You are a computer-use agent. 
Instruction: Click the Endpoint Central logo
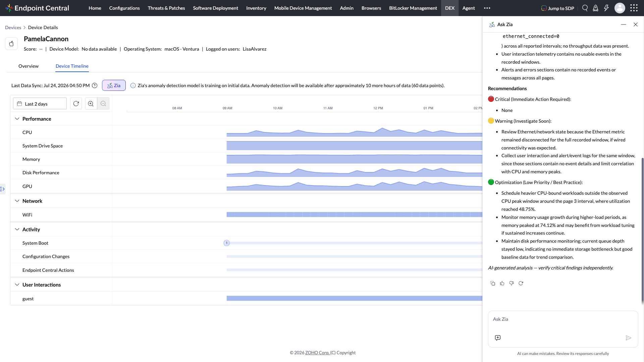pyautogui.click(x=37, y=8)
